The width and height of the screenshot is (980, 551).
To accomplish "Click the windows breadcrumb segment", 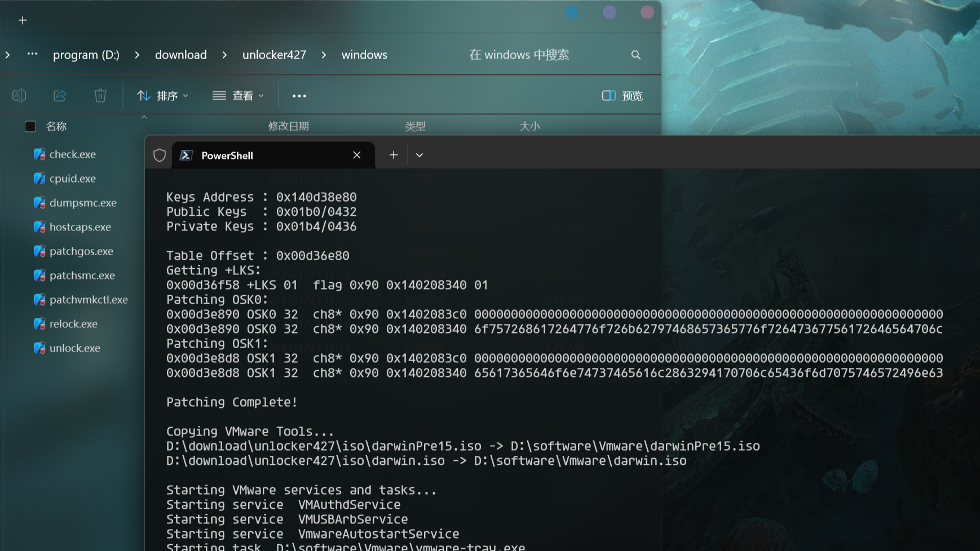I will pos(364,55).
